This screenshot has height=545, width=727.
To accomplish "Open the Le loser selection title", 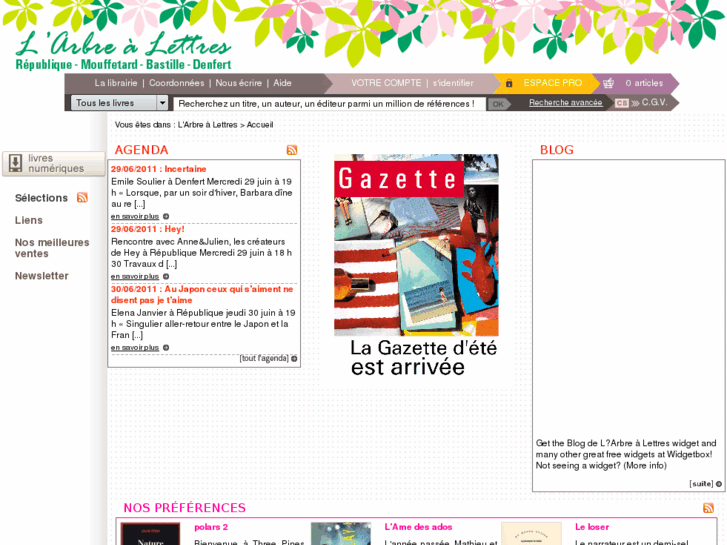I will pos(592,527).
